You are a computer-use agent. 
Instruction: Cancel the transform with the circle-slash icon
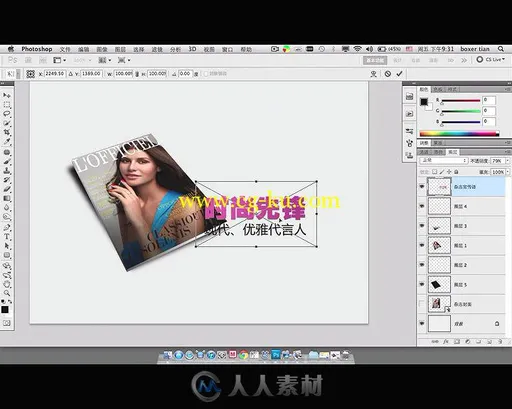(388, 74)
